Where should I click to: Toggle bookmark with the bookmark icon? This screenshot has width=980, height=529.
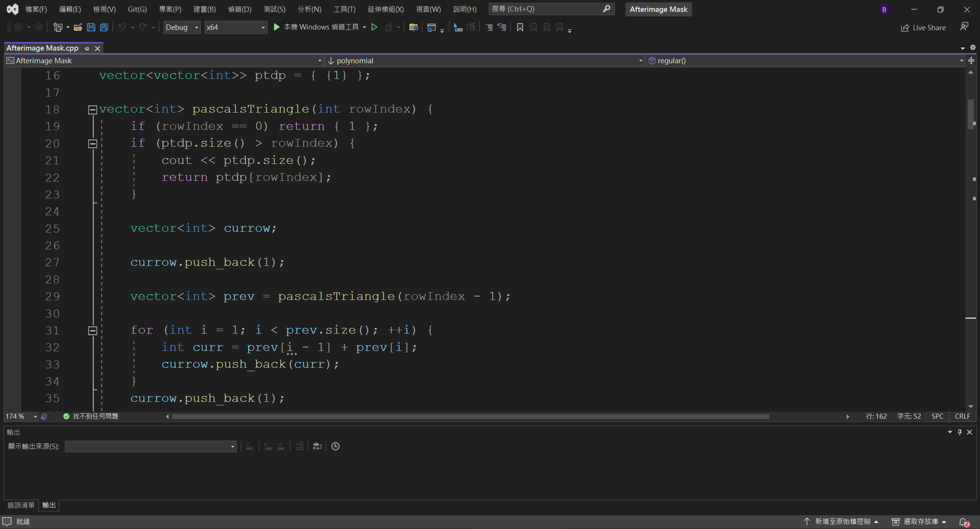pyautogui.click(x=520, y=27)
